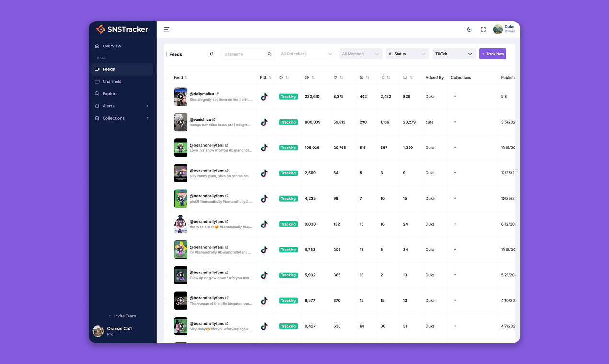Image resolution: width=609 pixels, height=364 pixels.
Task: Click the TikTok icon in the @vanishizu row
Action: tap(264, 122)
